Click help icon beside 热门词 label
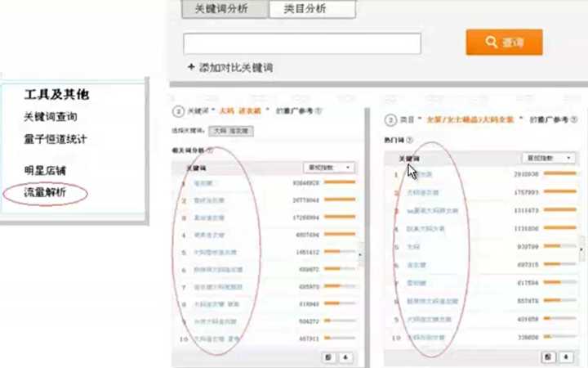The height and width of the screenshot is (368, 588). pos(409,140)
